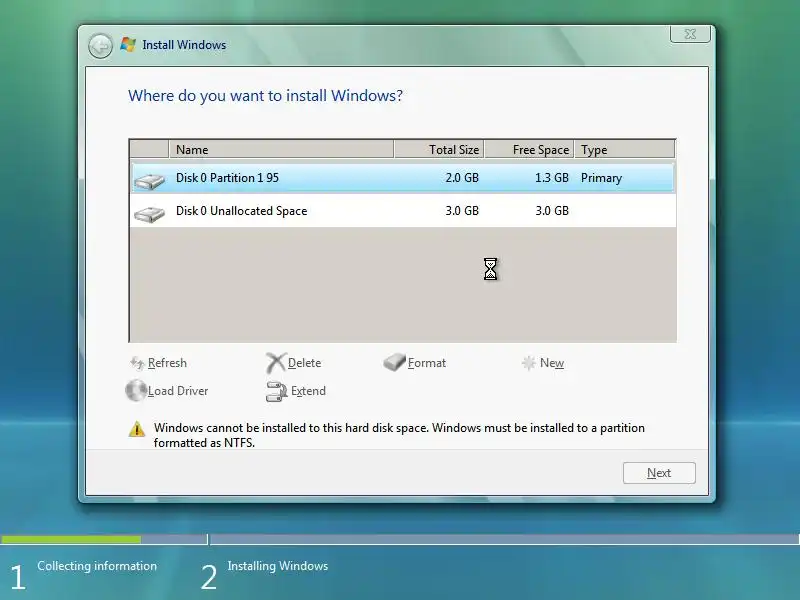Image resolution: width=800 pixels, height=600 pixels.
Task: Click the 2.0 GB total size cell
Action: pyautogui.click(x=462, y=178)
